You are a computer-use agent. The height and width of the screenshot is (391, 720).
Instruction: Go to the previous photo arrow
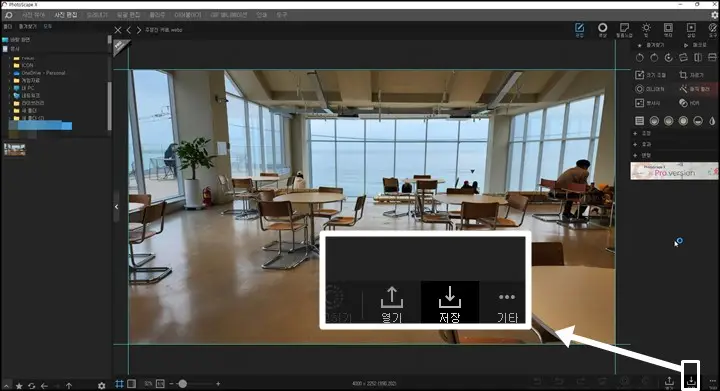[x=129, y=30]
